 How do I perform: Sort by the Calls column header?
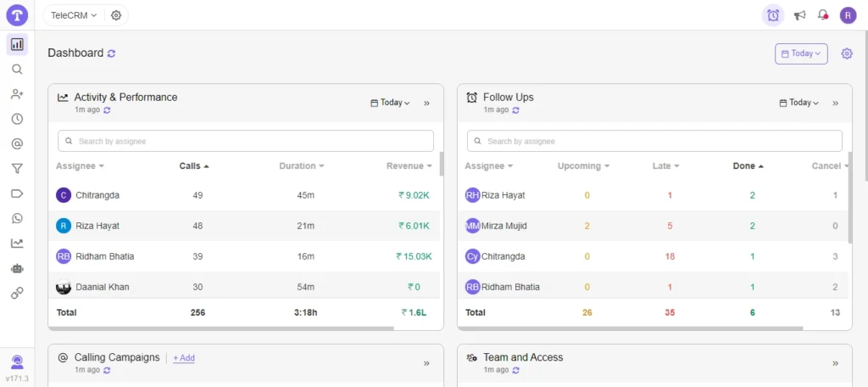tap(194, 165)
